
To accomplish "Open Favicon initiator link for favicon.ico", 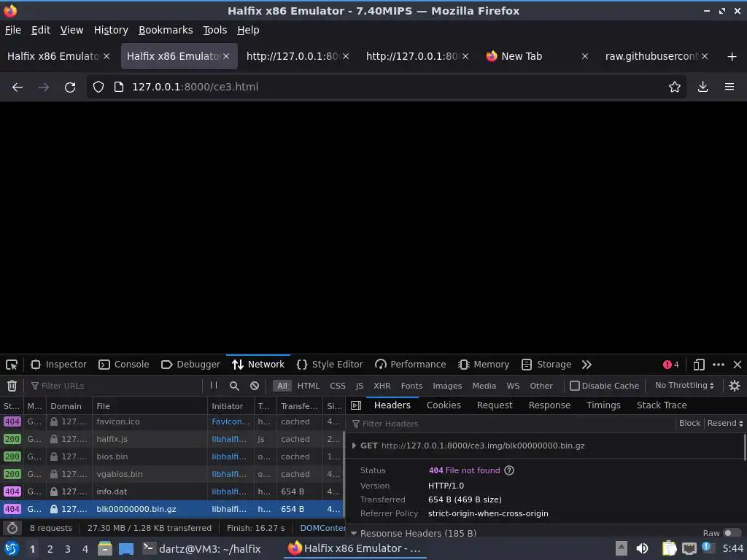I will (x=231, y=421).
